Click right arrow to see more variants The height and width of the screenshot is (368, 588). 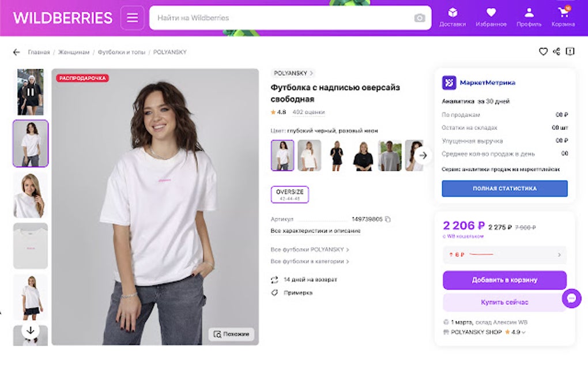pyautogui.click(x=423, y=156)
